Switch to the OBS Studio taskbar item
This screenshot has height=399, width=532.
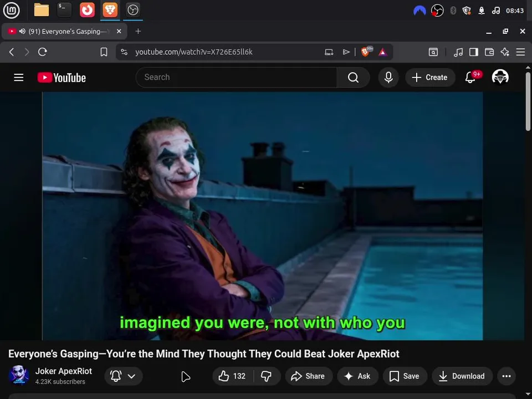pyautogui.click(x=132, y=10)
